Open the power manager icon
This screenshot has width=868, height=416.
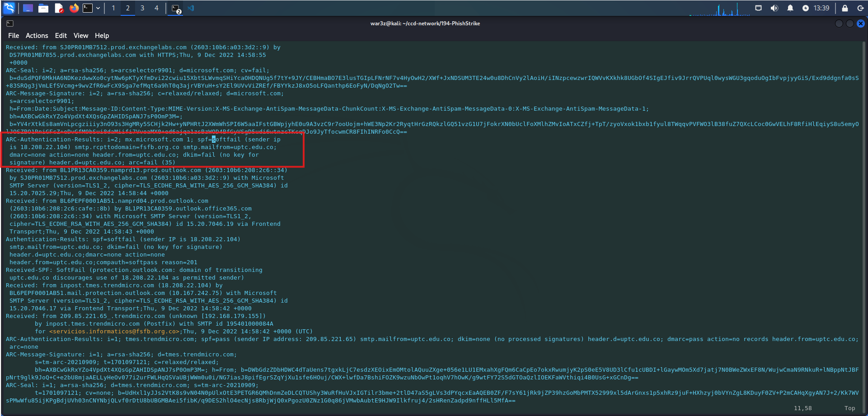[806, 8]
